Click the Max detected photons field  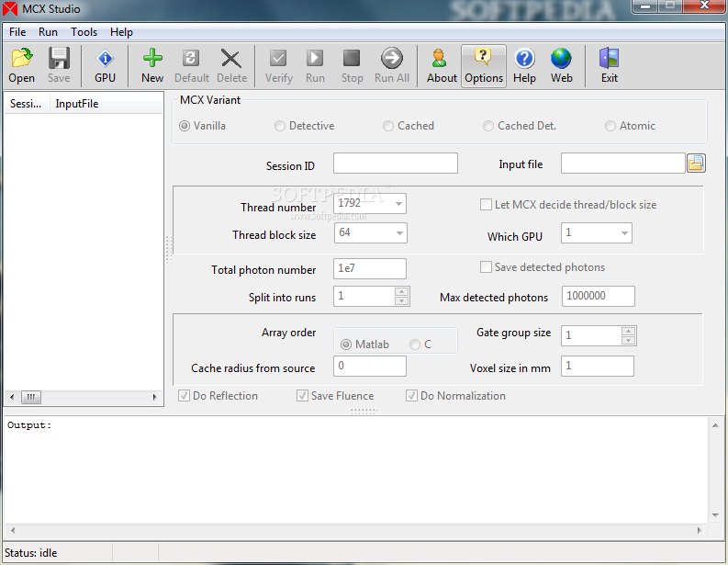(x=598, y=296)
